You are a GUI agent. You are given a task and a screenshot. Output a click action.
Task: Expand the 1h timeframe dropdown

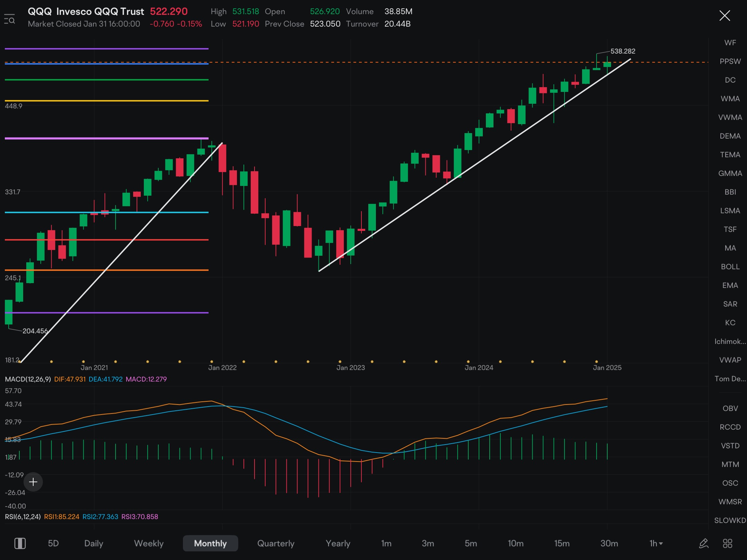(656, 543)
